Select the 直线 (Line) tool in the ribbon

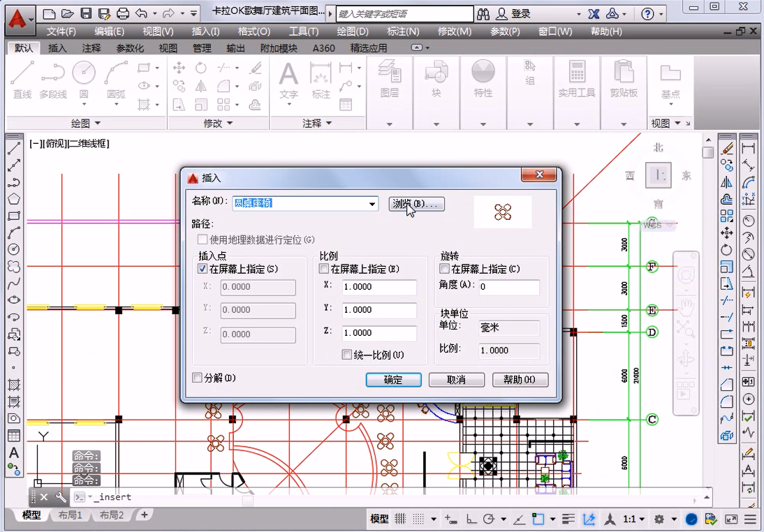(22, 80)
